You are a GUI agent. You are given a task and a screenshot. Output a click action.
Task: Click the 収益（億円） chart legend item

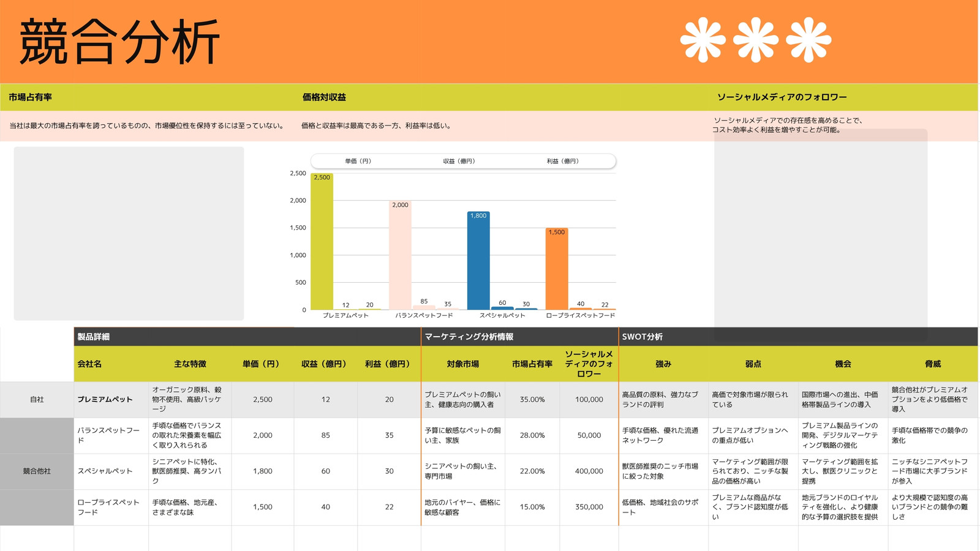point(459,161)
